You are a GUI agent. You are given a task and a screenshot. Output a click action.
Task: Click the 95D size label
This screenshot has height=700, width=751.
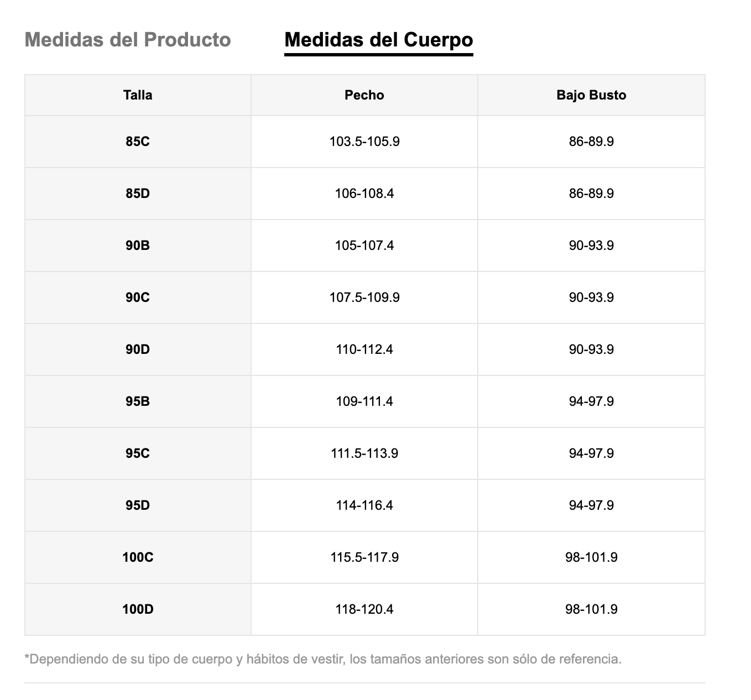(x=138, y=505)
